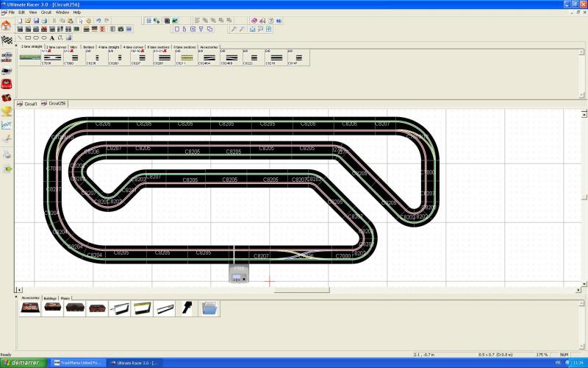
Task: Open the Circuit menu
Action: [46, 13]
